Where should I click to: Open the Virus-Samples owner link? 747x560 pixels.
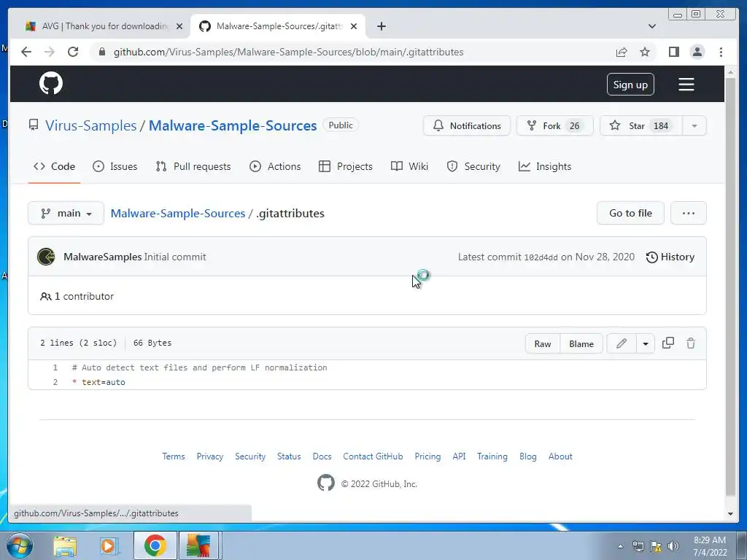(x=90, y=125)
